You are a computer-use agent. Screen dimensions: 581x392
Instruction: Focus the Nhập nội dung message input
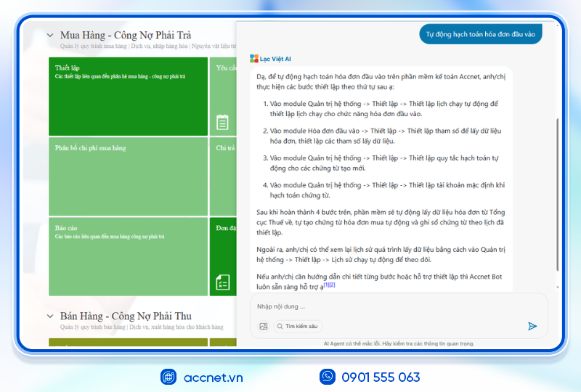pyautogui.click(x=398, y=306)
